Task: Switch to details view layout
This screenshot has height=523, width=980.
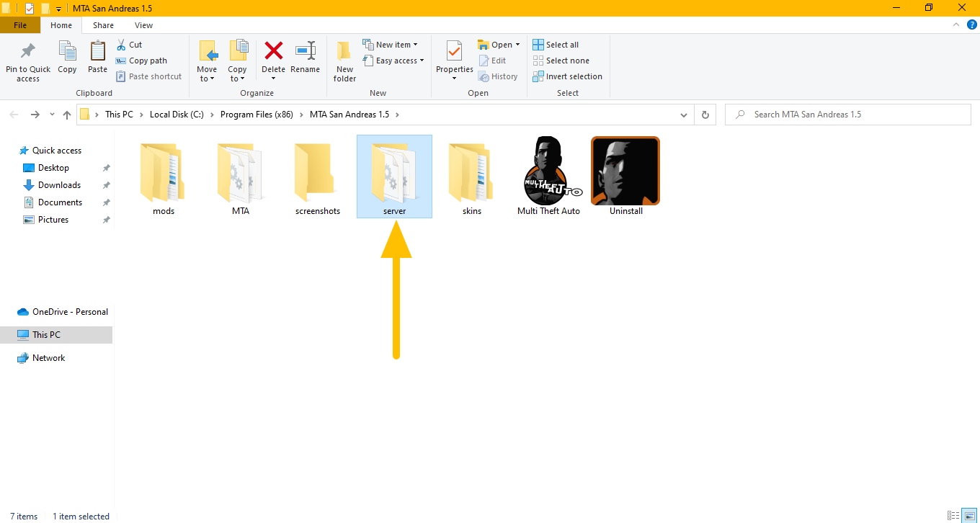Action: (x=953, y=516)
